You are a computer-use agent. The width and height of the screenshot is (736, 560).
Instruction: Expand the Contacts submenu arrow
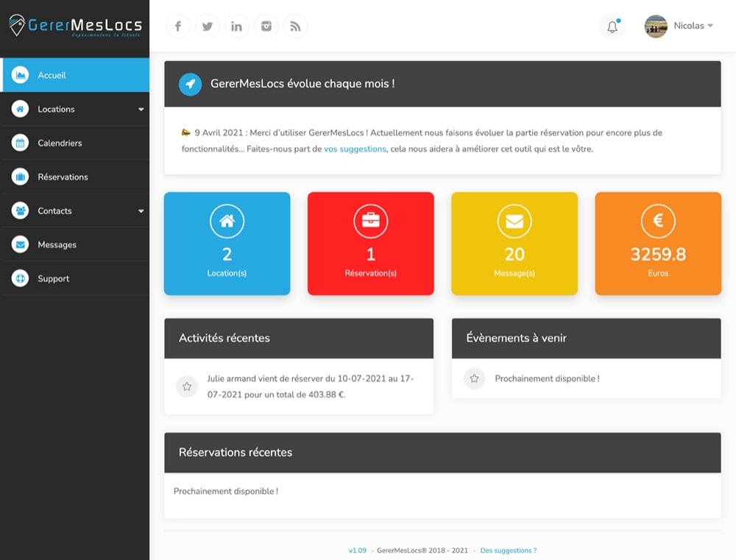pos(141,211)
